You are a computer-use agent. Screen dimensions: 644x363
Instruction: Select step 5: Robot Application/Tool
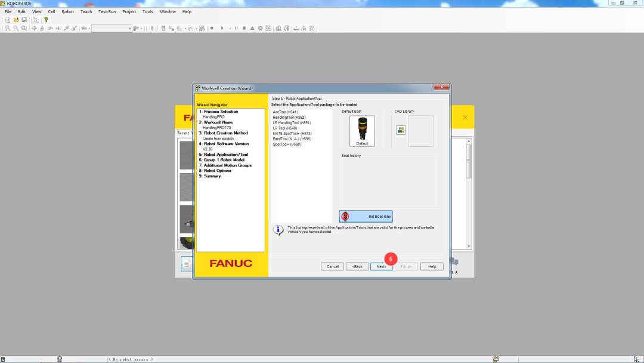(224, 155)
